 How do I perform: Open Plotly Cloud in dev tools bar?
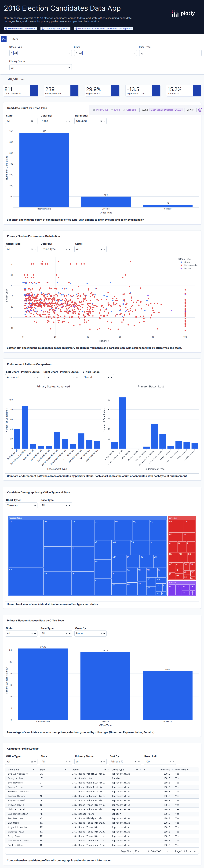coord(100,110)
